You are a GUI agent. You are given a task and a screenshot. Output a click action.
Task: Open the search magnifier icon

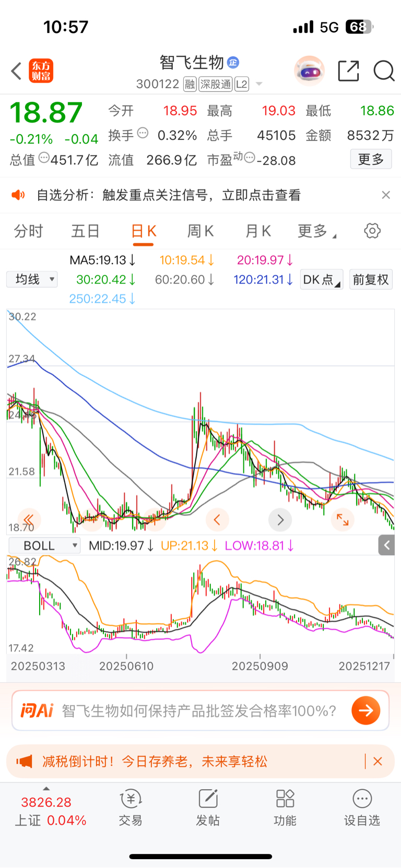[x=384, y=71]
